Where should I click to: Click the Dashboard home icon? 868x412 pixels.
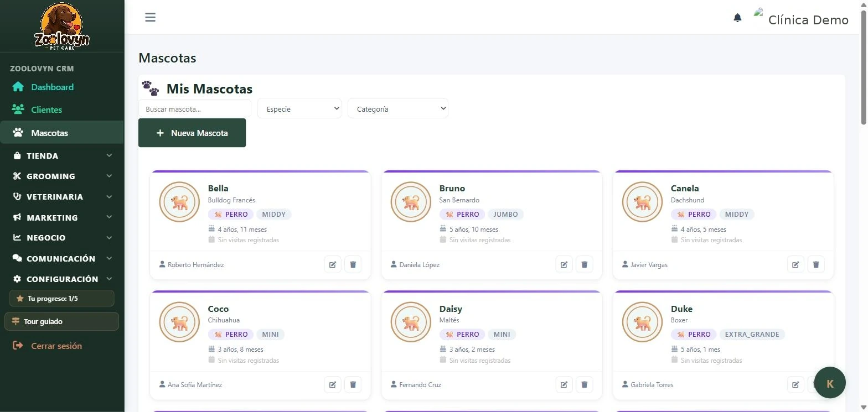18,87
